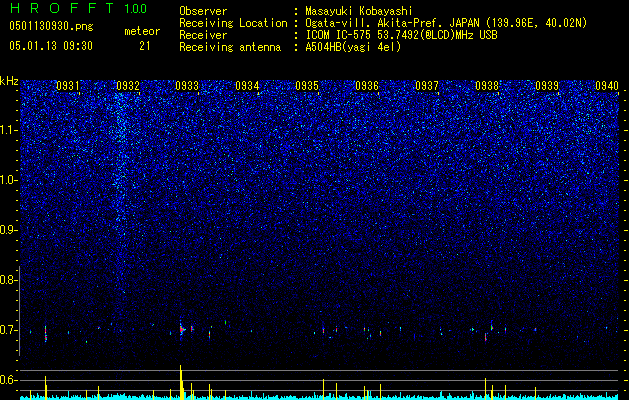Screen dimensions: 629x400
Task: Select the Ogata-vill. Akita-Pref. JAPAN location text
Action: 446,23
